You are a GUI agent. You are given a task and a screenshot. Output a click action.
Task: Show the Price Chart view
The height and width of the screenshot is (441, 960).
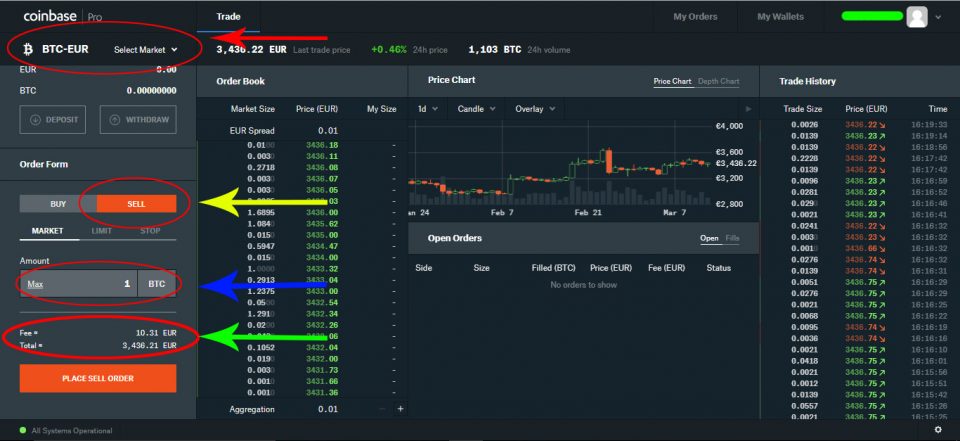(672, 81)
